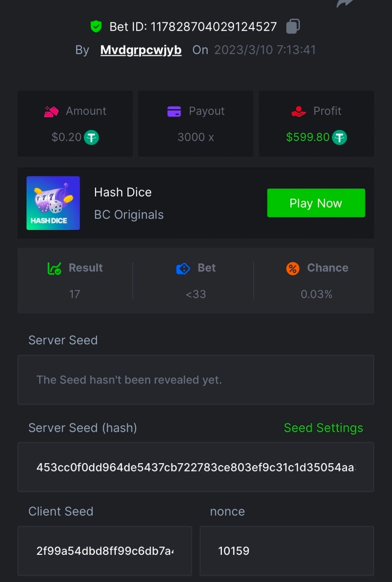The width and height of the screenshot is (392, 582).
Task: Open the Mvdgrpcwjyb user profile
Action: pyautogui.click(x=141, y=50)
